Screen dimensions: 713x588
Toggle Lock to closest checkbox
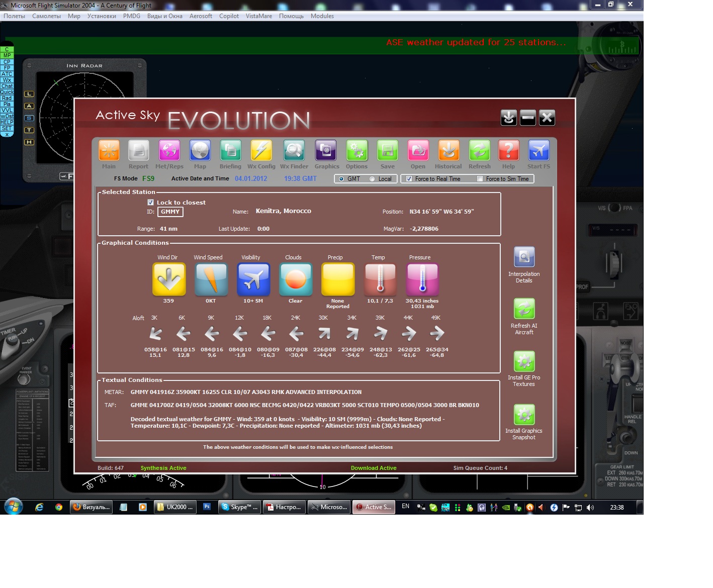pos(150,202)
